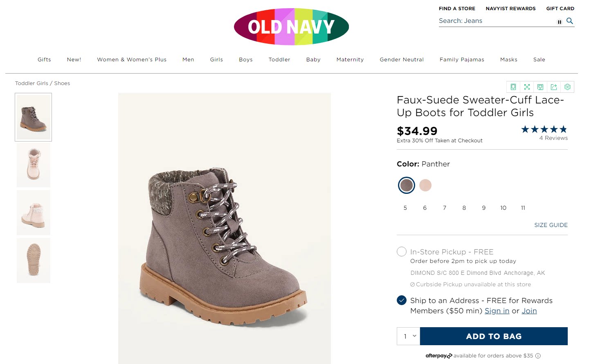589x364 pixels.
Task: View the boot sole thumbnail image
Action: 34,261
